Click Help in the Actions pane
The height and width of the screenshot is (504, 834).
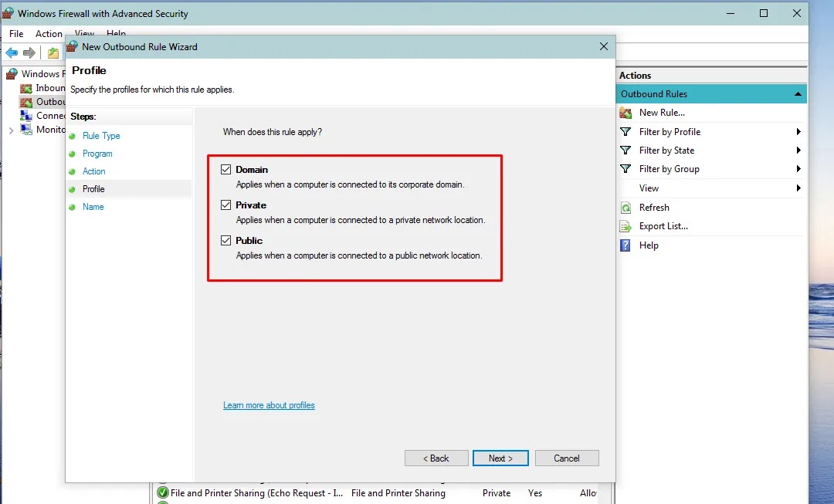click(649, 245)
